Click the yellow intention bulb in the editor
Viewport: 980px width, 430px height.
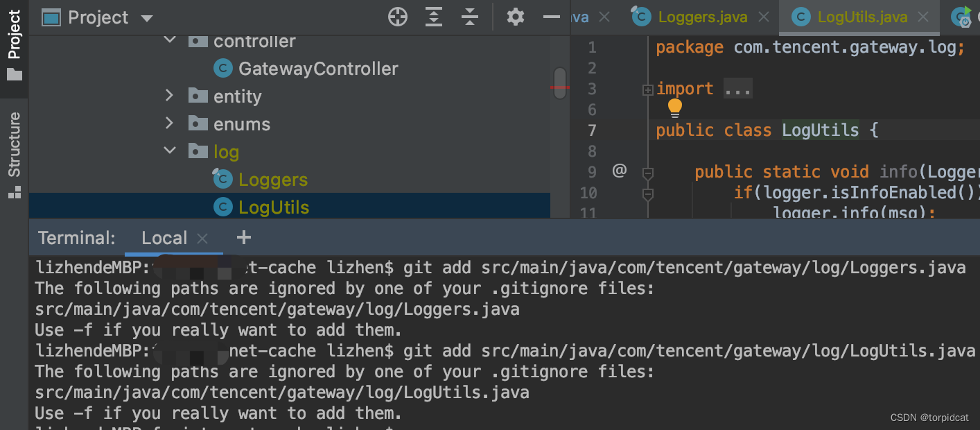click(674, 108)
